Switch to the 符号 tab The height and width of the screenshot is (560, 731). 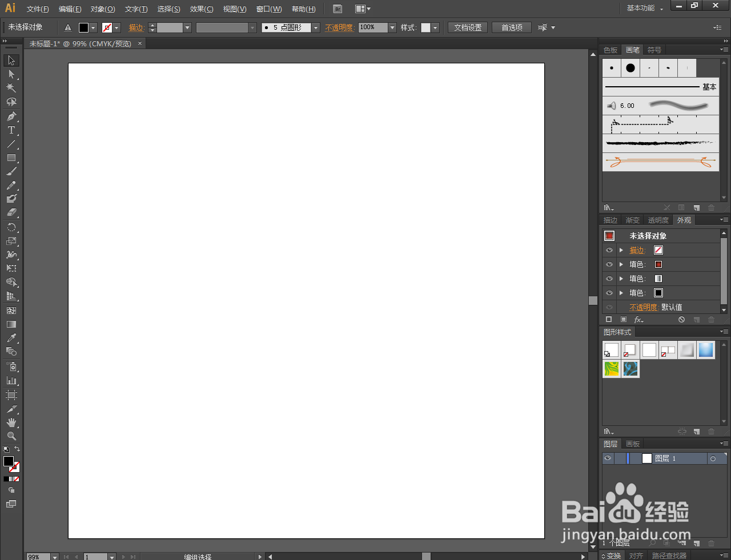point(654,50)
